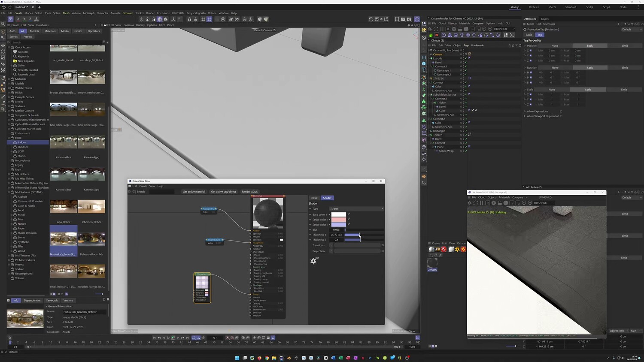
Task: Click Get active tag/object button
Action: point(223,192)
